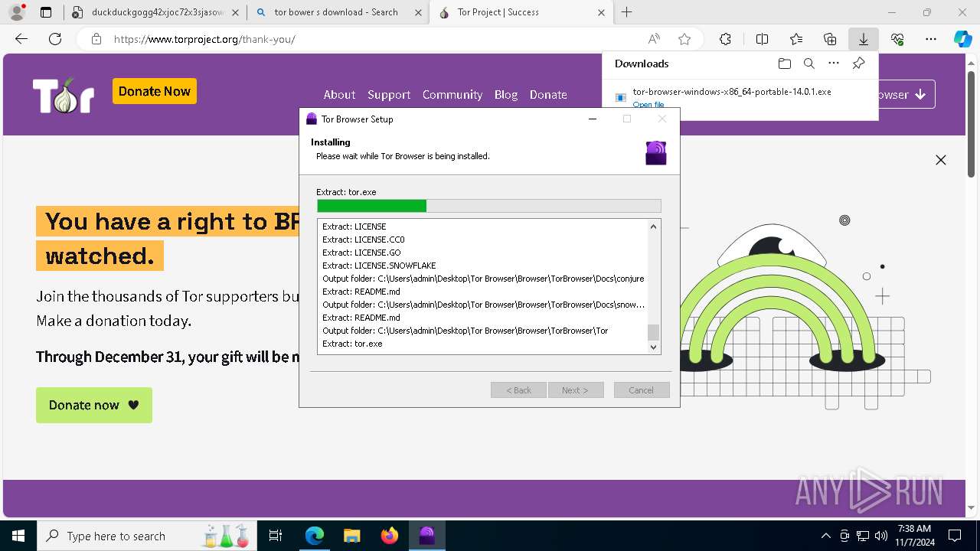
Task: Open the Copilot sidebar icon
Action: point(962,39)
